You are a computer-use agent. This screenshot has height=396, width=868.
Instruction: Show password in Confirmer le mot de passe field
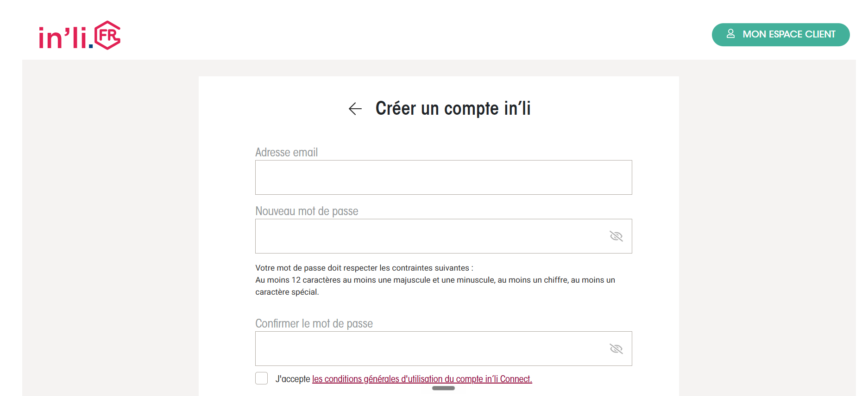click(x=616, y=349)
